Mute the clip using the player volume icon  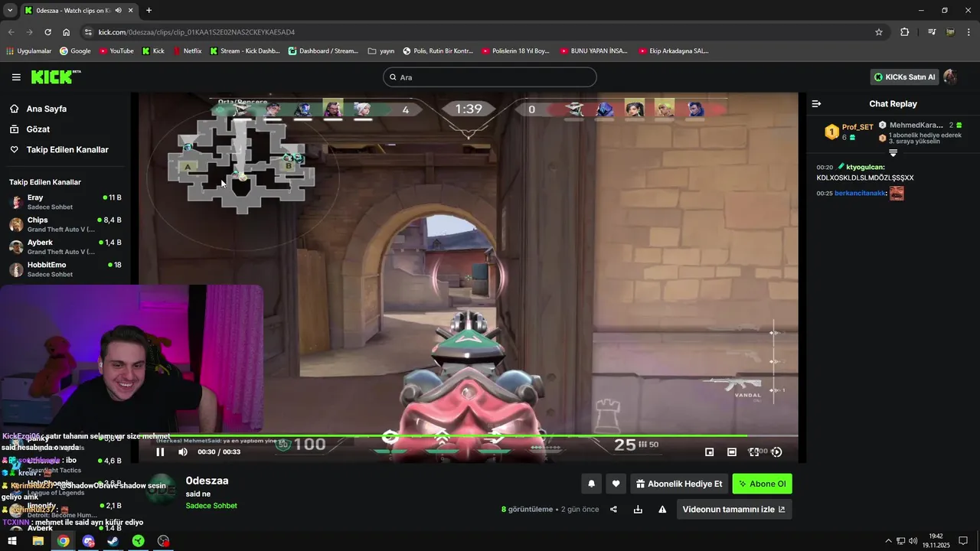pos(183,452)
